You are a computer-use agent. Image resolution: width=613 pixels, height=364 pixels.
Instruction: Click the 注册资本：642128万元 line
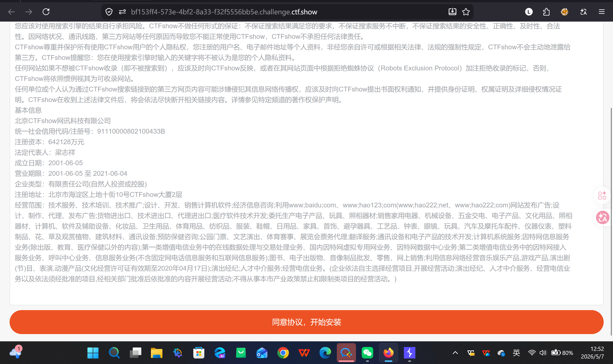[x=50, y=142]
